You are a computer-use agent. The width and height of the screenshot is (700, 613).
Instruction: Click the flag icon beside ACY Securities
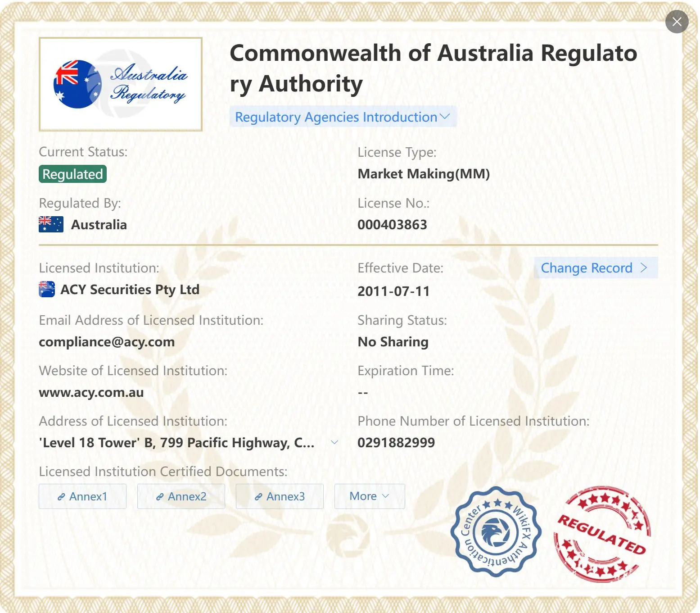[x=47, y=289]
